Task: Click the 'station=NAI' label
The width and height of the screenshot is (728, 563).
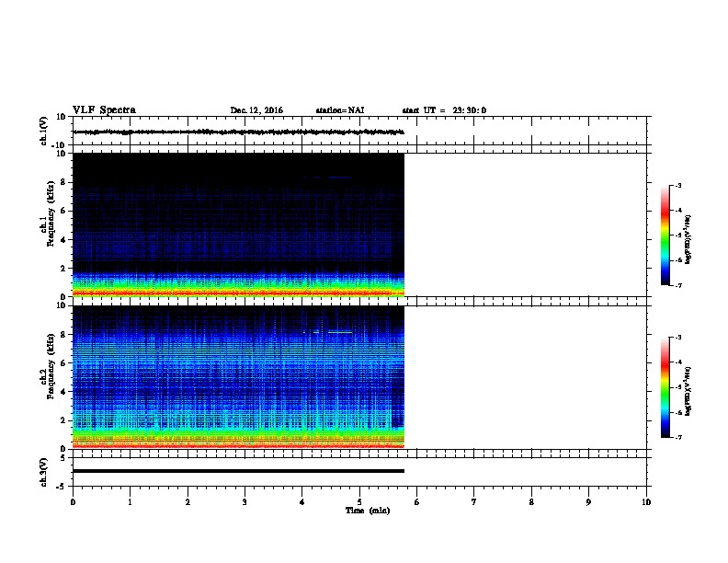Action: 340,110
